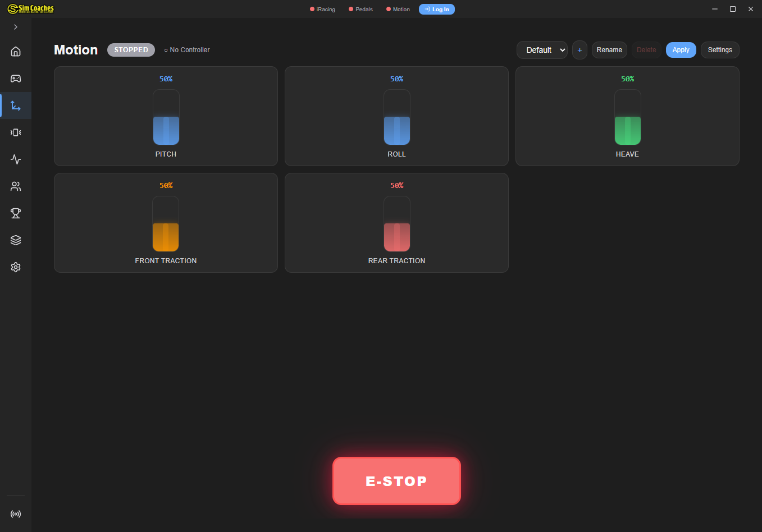Click the Pitch intensity slider
The width and height of the screenshot is (762, 532).
coord(166,117)
